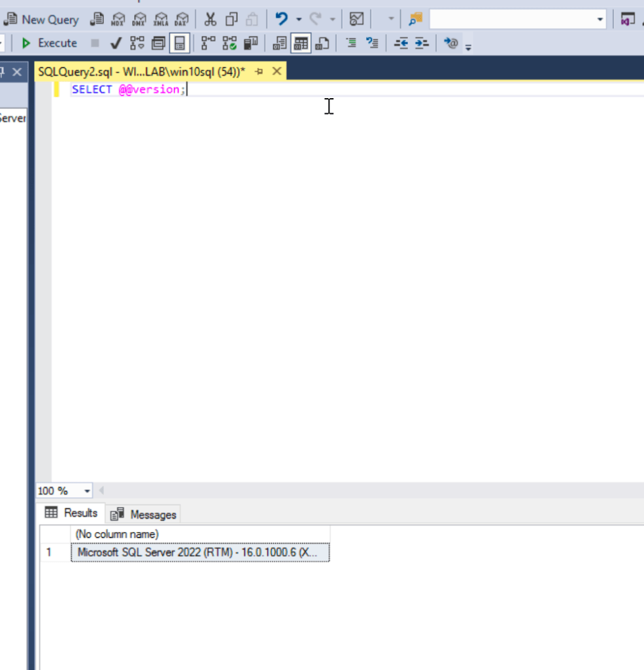Open a New Query window
644x670 pixels.
[41, 20]
